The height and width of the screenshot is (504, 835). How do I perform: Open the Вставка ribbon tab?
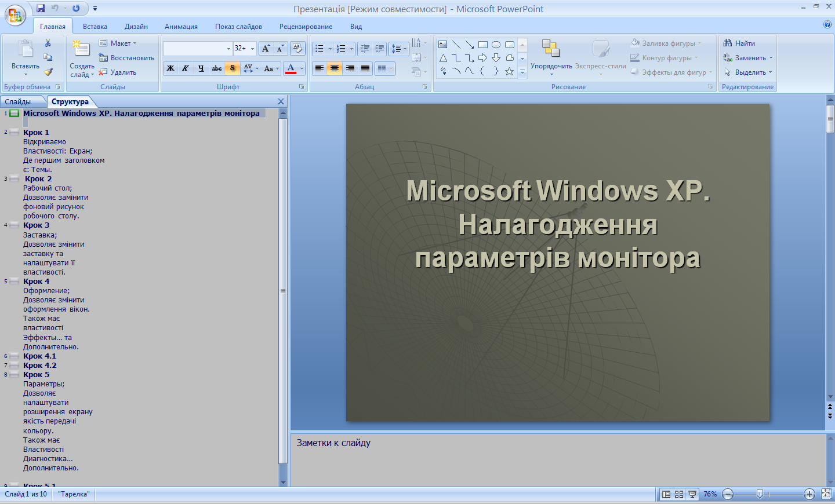[95, 27]
